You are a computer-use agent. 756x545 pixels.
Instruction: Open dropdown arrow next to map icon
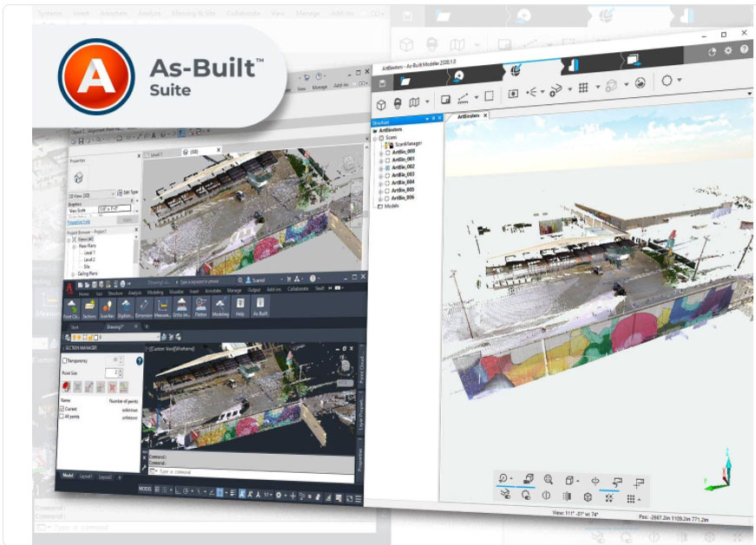[x=427, y=102]
